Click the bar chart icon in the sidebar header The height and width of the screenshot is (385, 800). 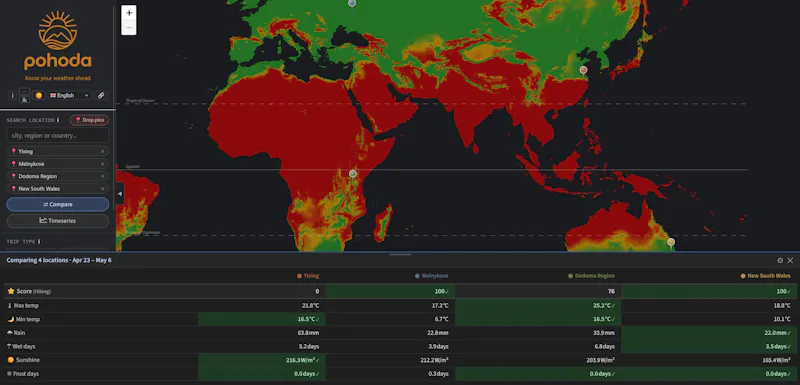24,99
